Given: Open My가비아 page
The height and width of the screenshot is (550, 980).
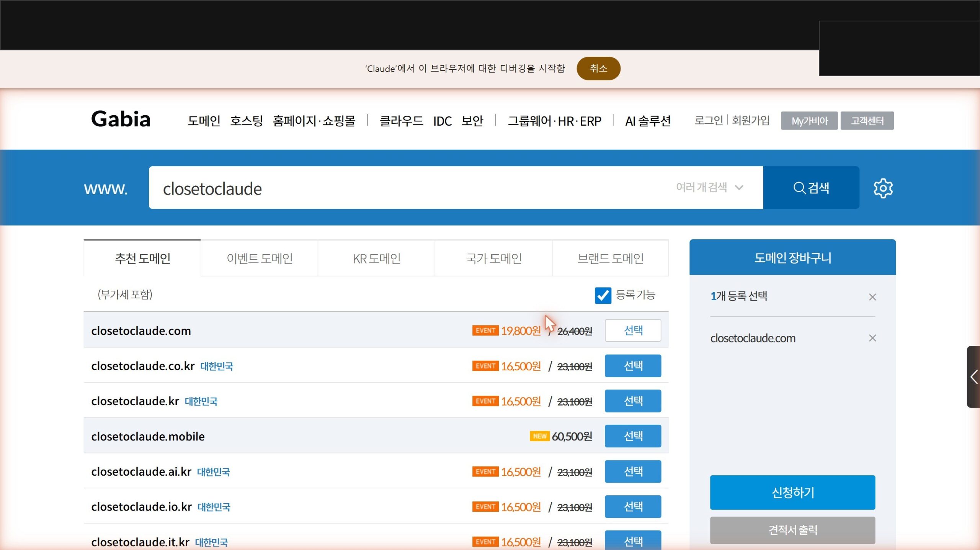Looking at the screenshot, I should point(809,121).
